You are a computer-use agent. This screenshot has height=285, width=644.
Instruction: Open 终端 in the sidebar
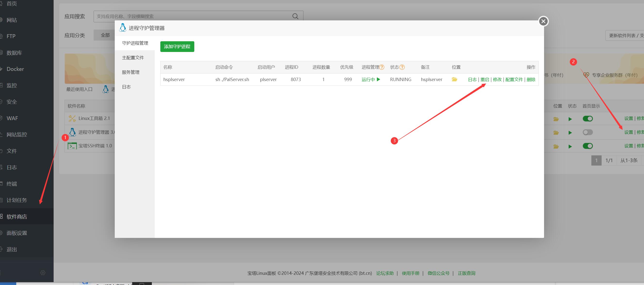pyautogui.click(x=12, y=184)
